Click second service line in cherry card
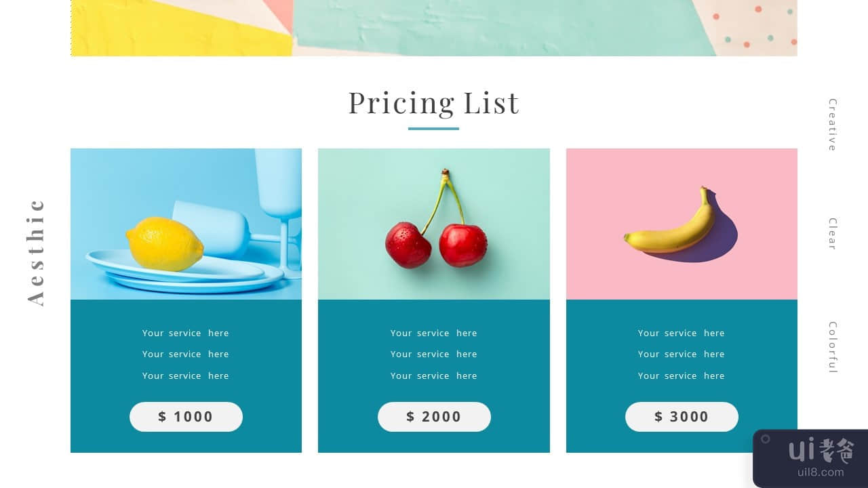The height and width of the screenshot is (488, 868). [434, 354]
